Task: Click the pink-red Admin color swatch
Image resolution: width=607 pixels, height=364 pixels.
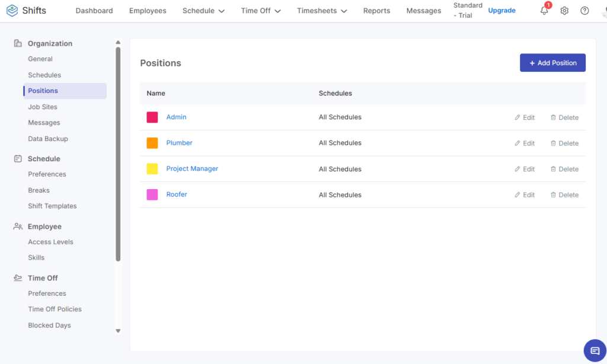Action: [152, 117]
